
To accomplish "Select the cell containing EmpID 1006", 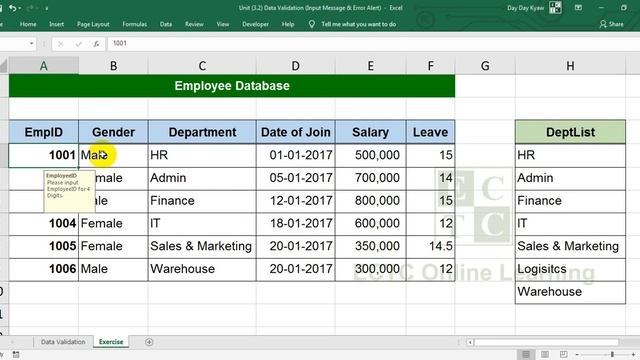I will coord(44,269).
